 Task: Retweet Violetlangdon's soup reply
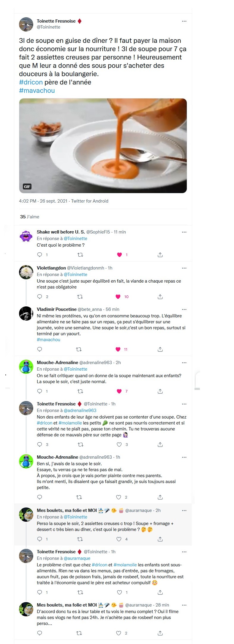(80, 297)
